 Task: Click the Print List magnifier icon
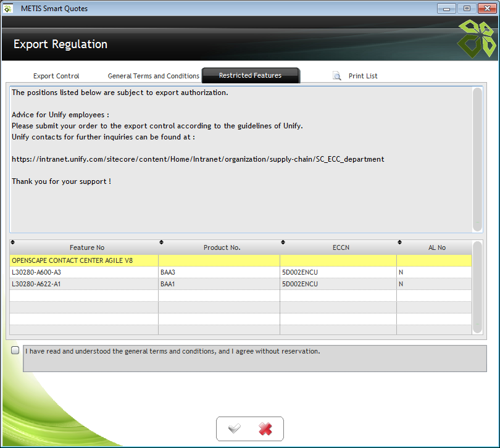coord(337,75)
